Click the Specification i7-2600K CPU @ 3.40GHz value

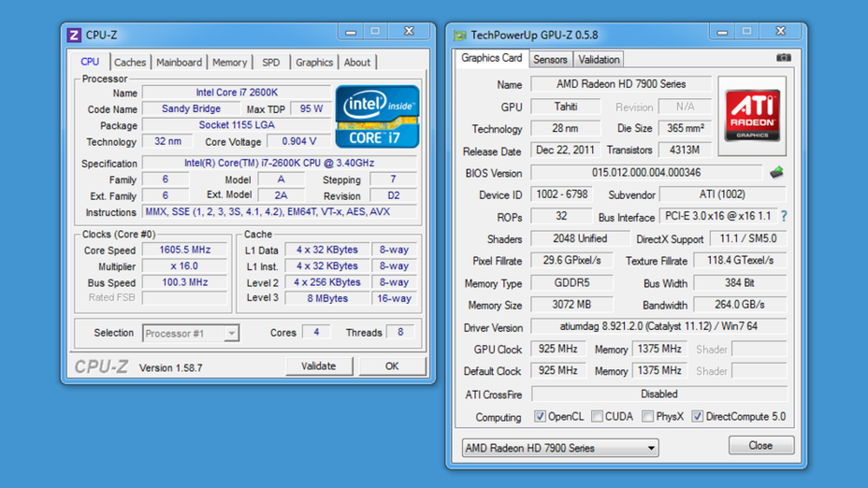tap(279, 163)
